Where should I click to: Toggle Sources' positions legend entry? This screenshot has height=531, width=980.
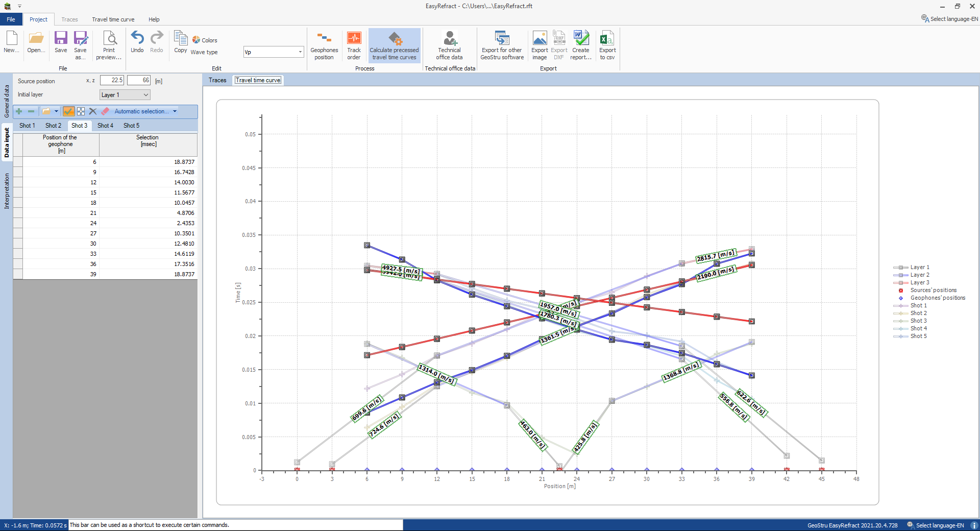point(927,291)
